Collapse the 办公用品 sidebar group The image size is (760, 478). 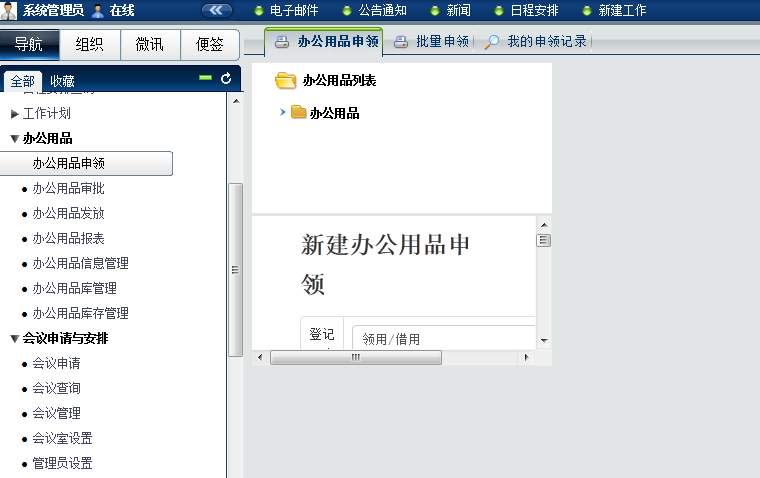[x=15, y=139]
